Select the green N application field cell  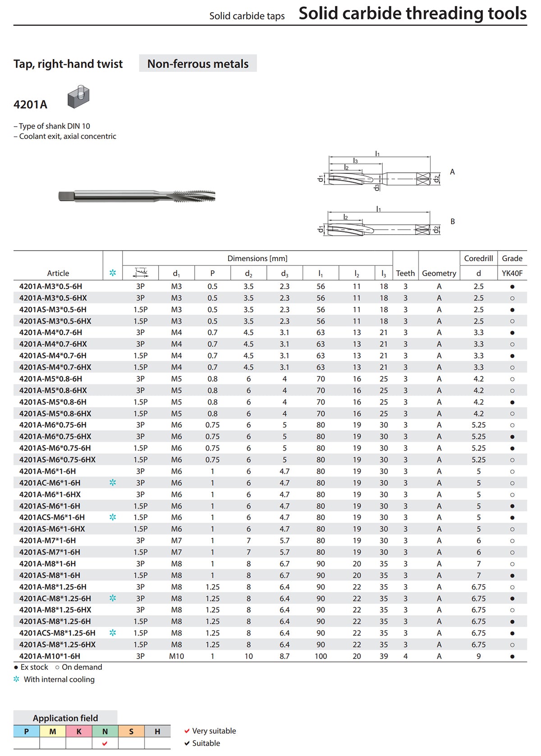pos(105,731)
